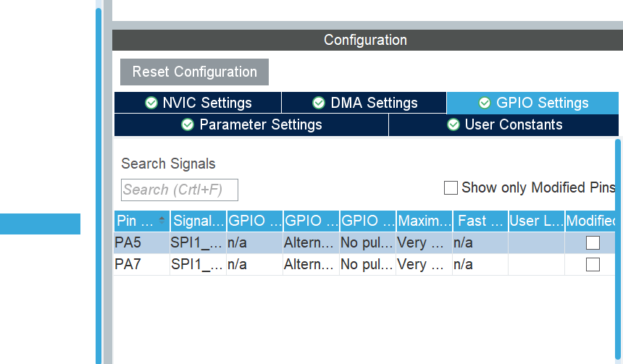Switch to the User Constants tab
This screenshot has height=364, width=623.
(503, 124)
